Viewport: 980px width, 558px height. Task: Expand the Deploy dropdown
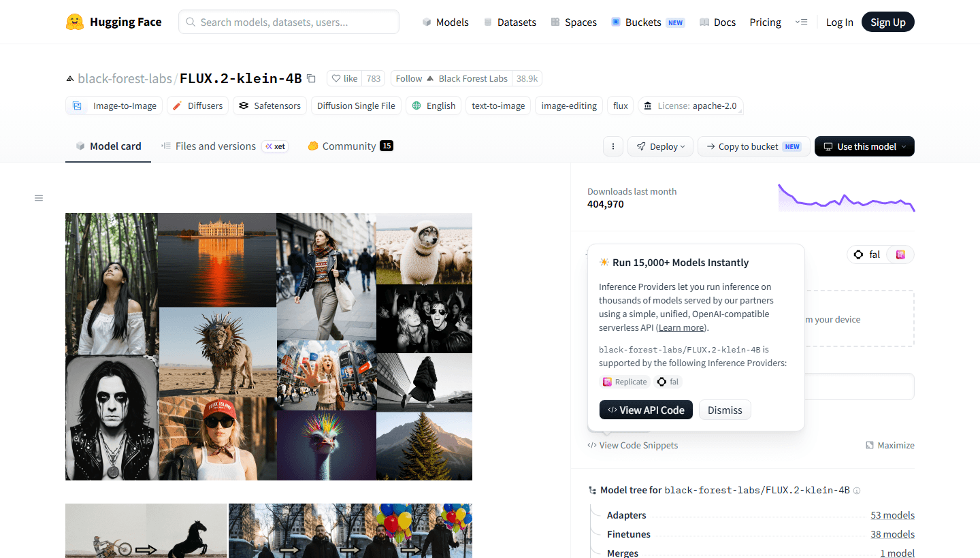tap(660, 146)
